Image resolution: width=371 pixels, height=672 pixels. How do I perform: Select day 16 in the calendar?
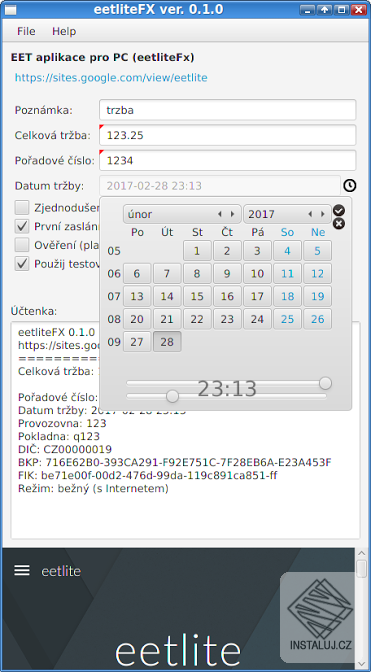[227, 296]
